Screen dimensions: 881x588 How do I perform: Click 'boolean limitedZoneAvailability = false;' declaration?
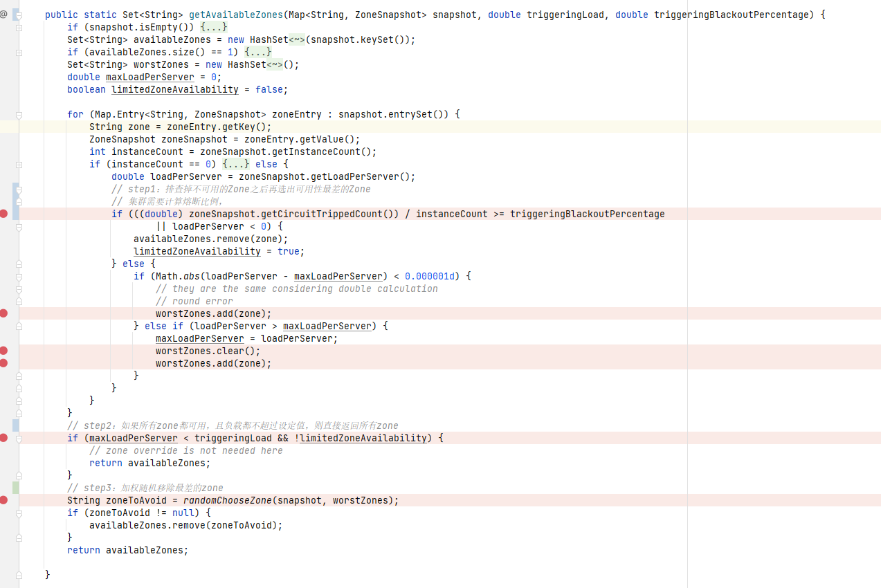(x=177, y=89)
